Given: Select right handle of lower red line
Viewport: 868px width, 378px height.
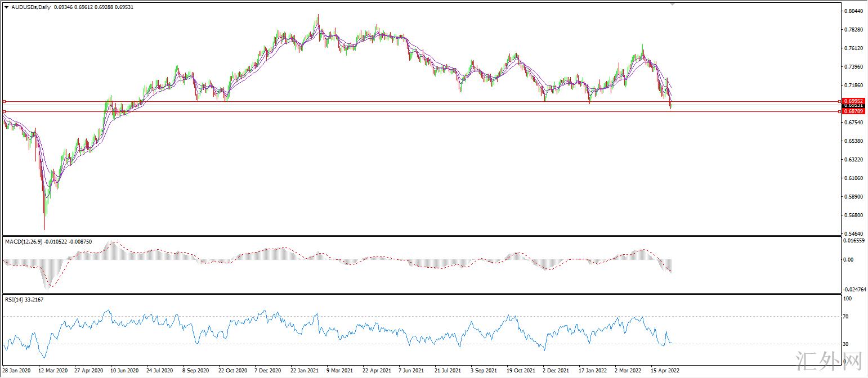Looking at the screenshot, I should 840,111.
